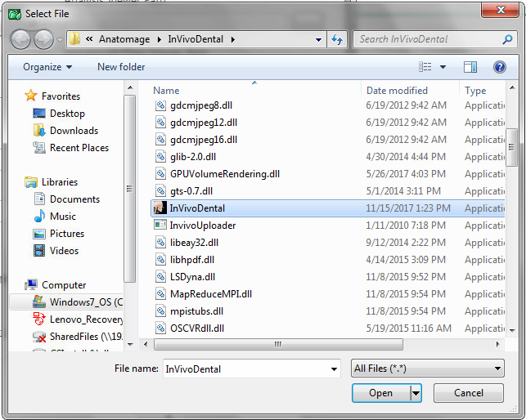526x420 pixels.
Task: Click the file list vertical scrollbar thumb
Action: (x=511, y=147)
